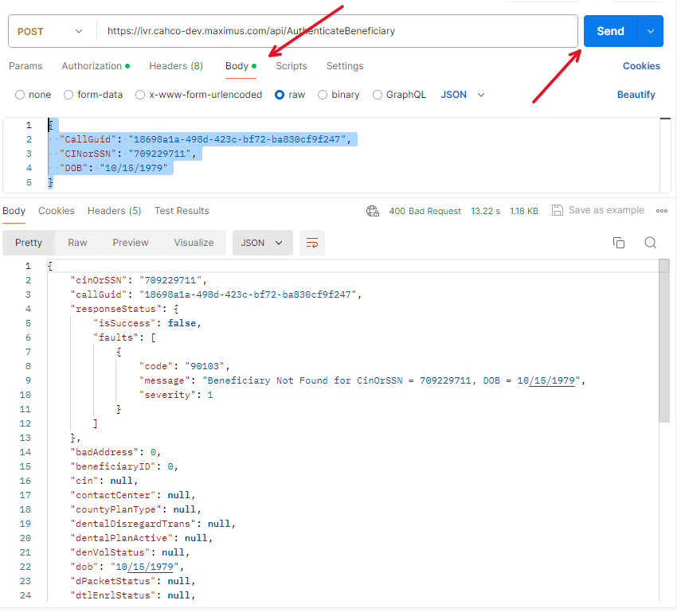Viewport: 681px width, 616px height.
Task: Copy the response body with copy icon
Action: pos(618,243)
